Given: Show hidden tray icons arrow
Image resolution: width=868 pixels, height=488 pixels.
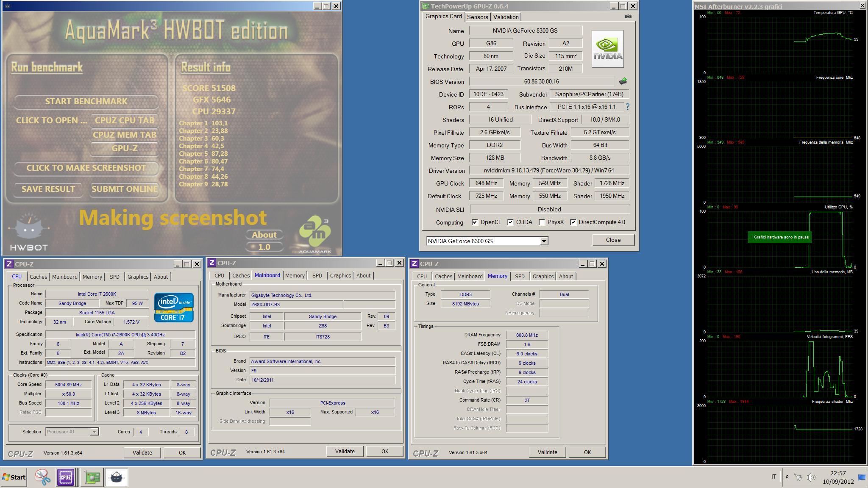Looking at the screenshot, I should point(787,477).
